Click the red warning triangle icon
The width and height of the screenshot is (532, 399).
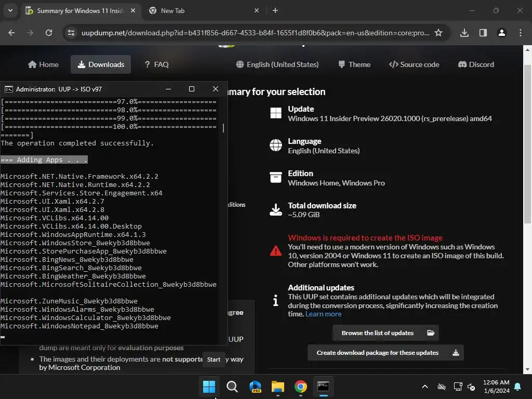(x=276, y=251)
